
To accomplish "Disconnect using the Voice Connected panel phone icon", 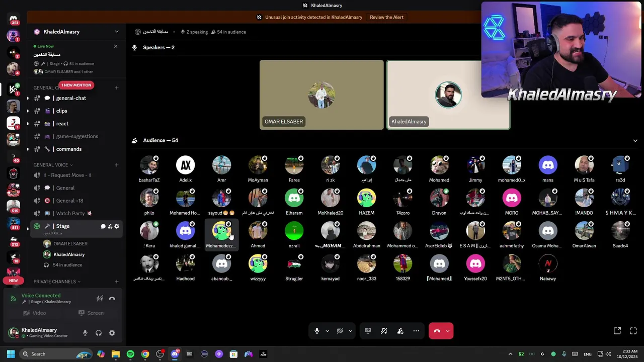I will tap(112, 298).
